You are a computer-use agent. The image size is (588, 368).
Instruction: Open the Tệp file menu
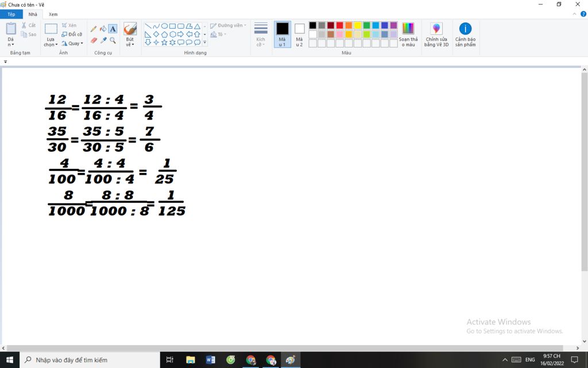click(11, 14)
